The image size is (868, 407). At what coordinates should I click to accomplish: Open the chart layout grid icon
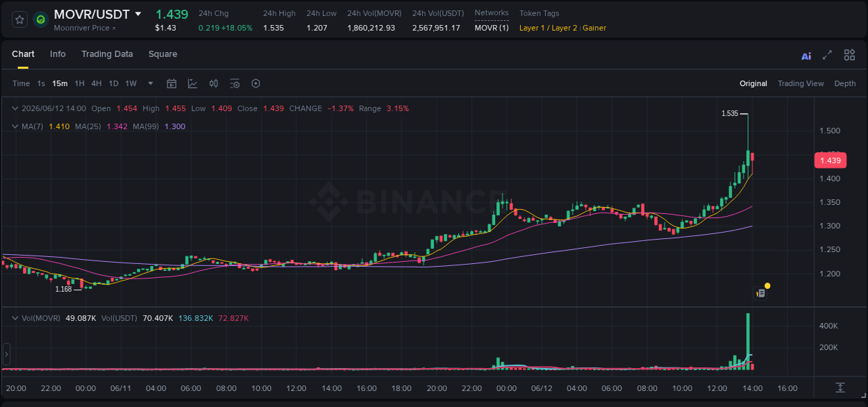pyautogui.click(x=849, y=55)
